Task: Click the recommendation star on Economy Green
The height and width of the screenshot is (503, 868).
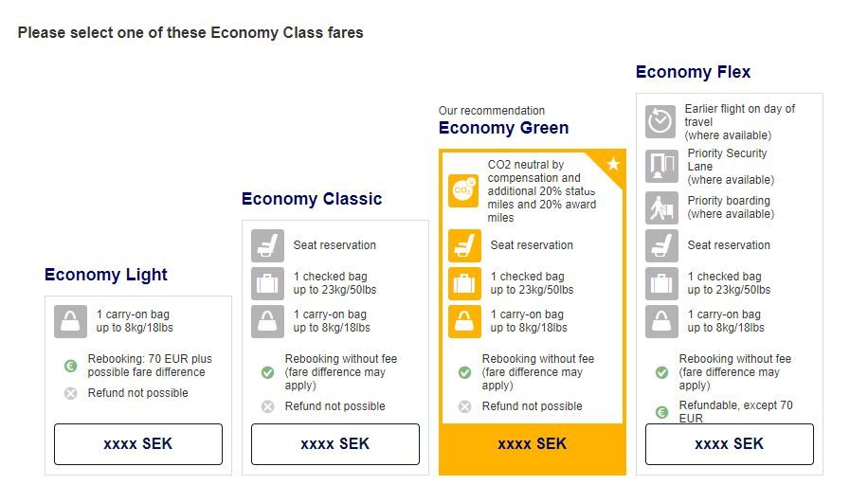Action: pos(613,164)
